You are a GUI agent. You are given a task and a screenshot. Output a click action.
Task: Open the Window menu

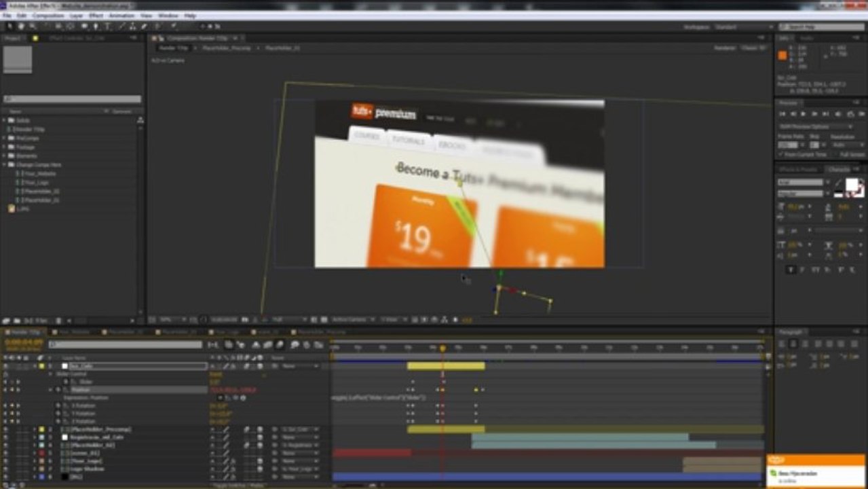168,15
